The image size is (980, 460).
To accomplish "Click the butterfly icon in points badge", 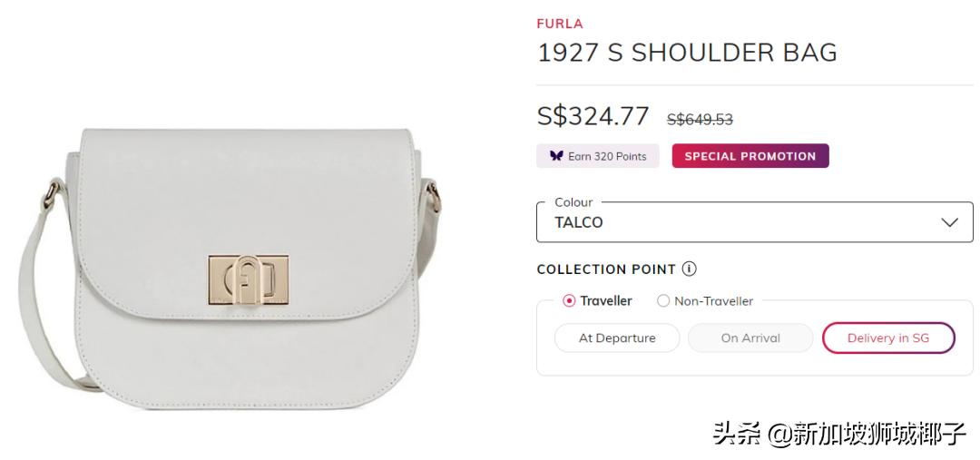I will pos(556,156).
